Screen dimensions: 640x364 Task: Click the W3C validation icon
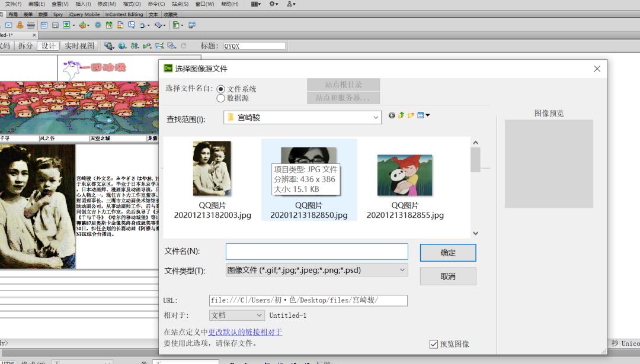click(x=147, y=46)
